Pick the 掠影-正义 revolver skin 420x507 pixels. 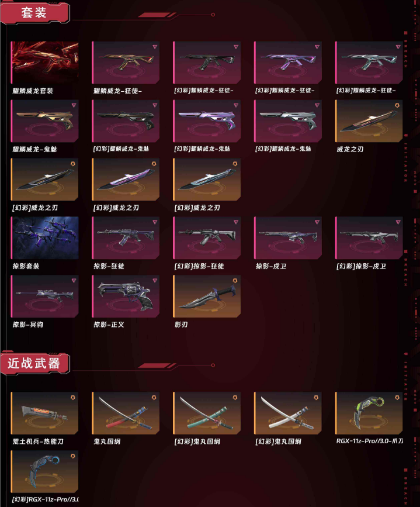click(x=126, y=296)
